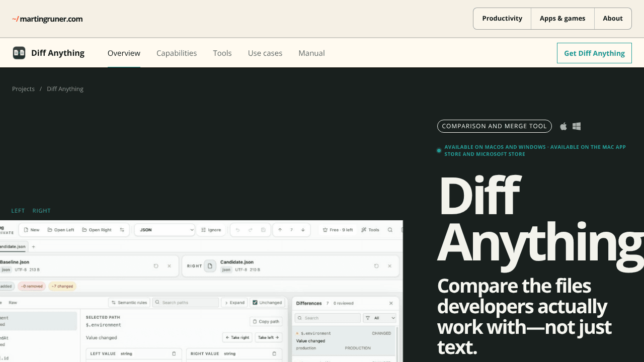
Task: Open the Tools tab in page navigation
Action: tap(222, 53)
